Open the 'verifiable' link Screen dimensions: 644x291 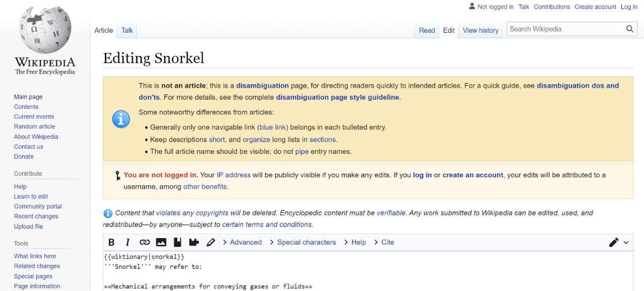pyautogui.click(x=391, y=213)
